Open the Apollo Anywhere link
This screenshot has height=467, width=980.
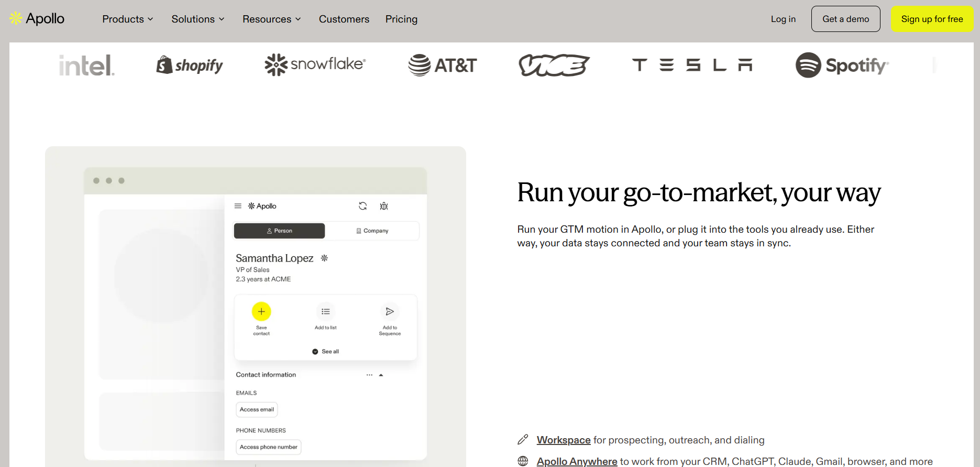(577, 461)
